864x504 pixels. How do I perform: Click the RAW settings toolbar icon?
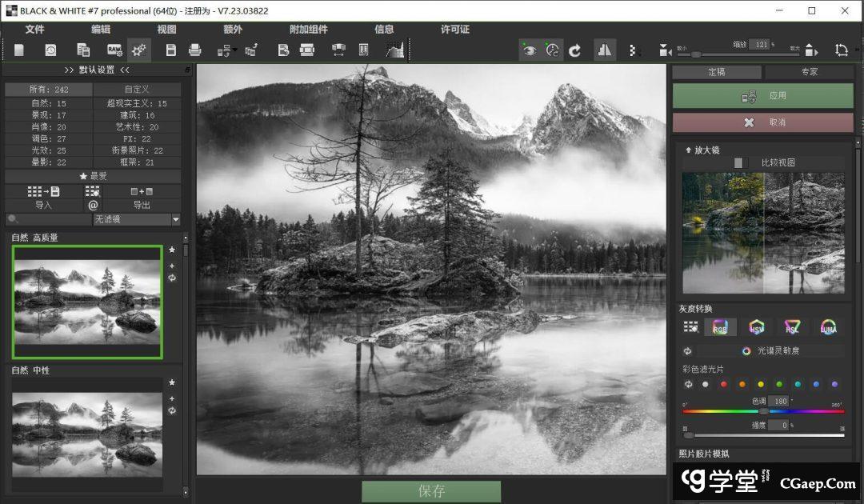[114, 50]
